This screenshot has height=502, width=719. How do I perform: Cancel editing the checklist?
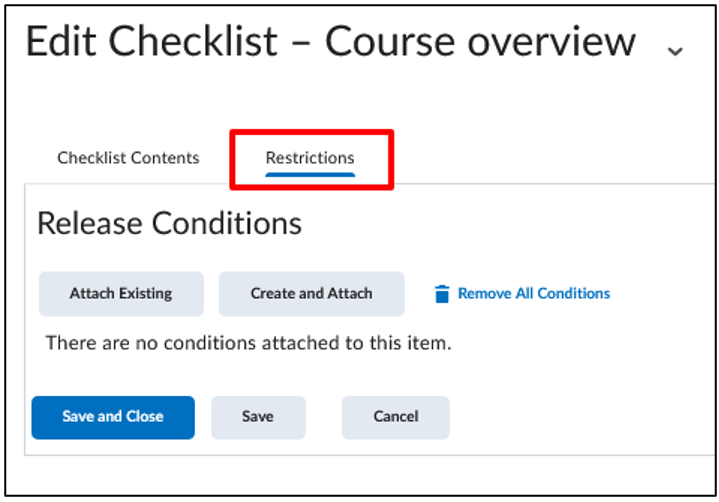coord(395,417)
